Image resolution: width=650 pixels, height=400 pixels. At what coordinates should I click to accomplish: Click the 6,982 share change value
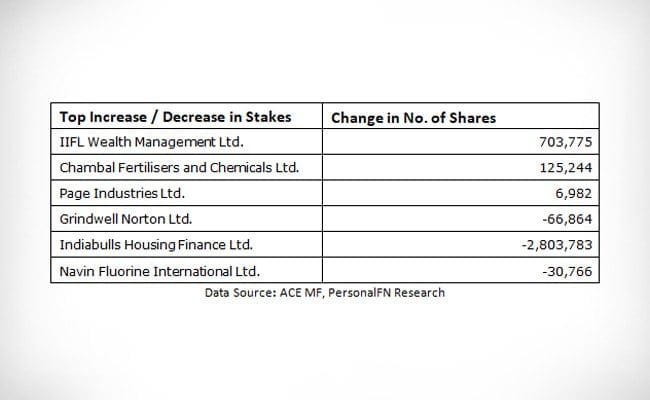[573, 194]
